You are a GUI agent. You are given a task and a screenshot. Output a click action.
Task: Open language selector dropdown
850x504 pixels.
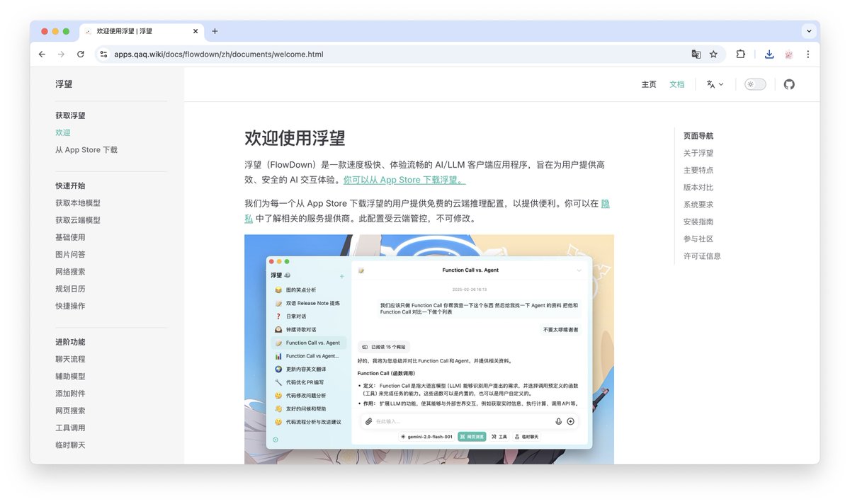pyautogui.click(x=715, y=84)
